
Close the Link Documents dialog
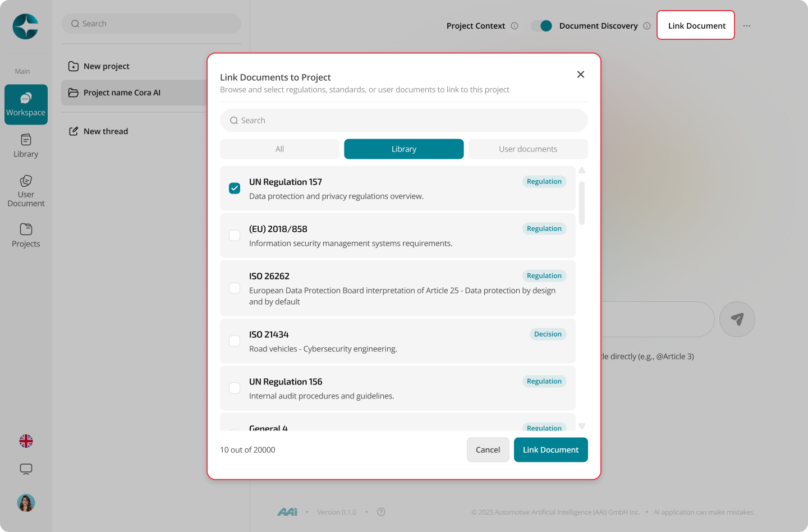(x=581, y=75)
